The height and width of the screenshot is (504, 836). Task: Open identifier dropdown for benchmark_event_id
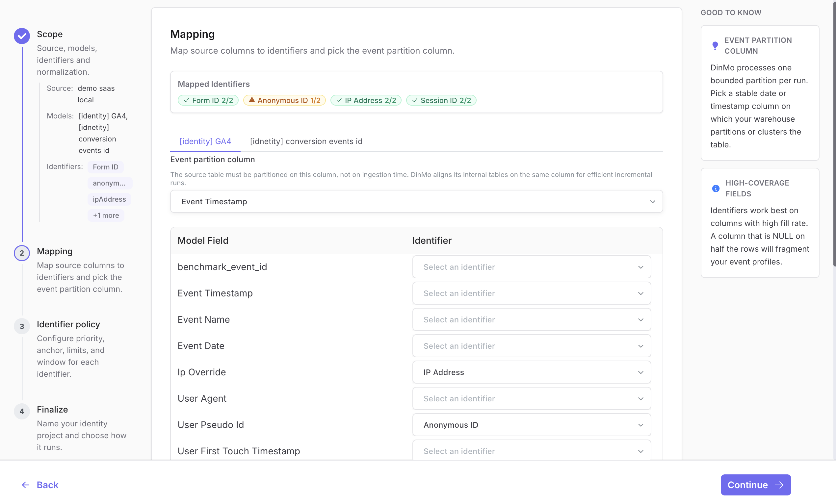click(x=531, y=267)
